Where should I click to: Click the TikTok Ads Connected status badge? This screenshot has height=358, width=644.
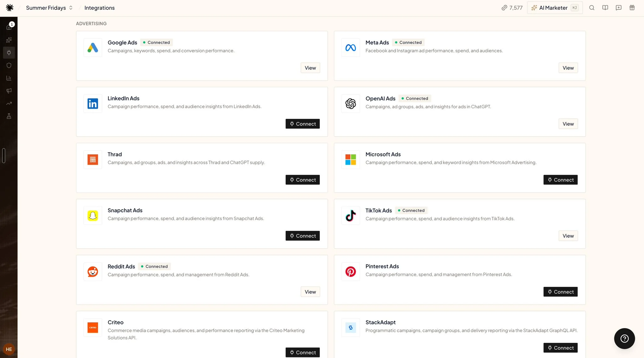[411, 211]
